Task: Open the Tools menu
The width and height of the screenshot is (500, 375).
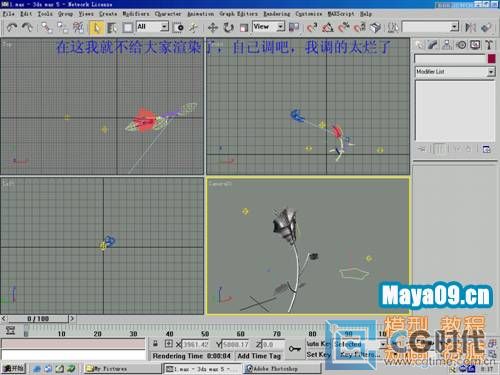Action: (x=45, y=14)
